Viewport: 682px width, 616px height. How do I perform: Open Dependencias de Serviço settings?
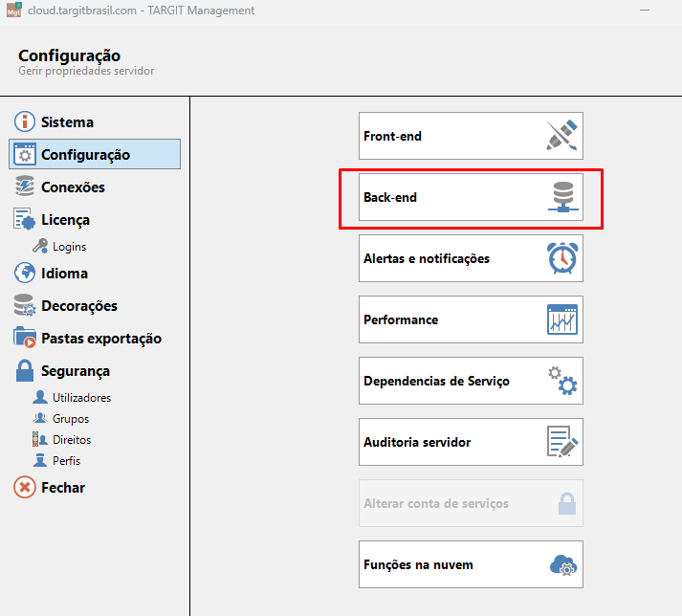point(471,381)
